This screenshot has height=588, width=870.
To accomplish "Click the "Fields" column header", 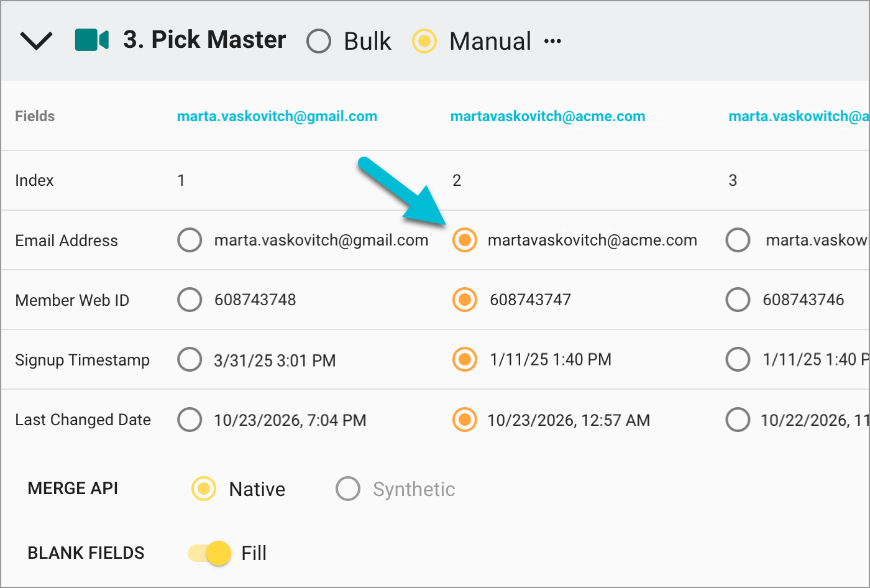I will click(x=35, y=116).
